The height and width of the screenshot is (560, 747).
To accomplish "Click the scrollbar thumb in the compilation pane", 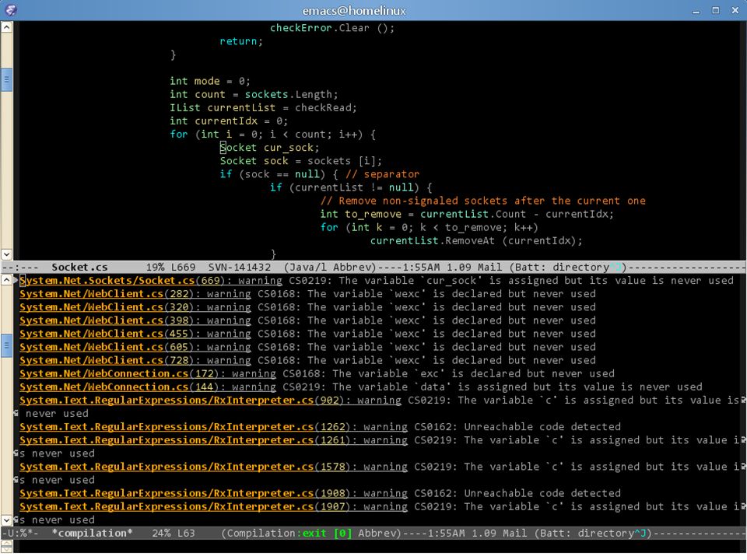I will 7,345.
